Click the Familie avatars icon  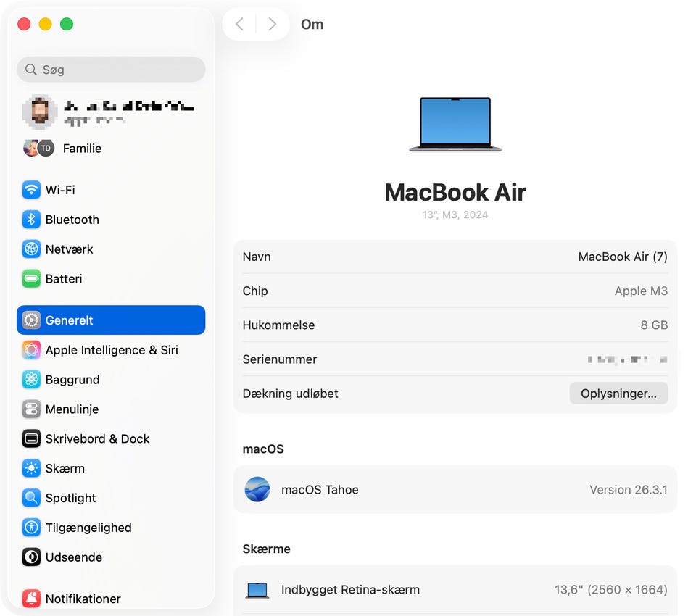click(x=38, y=149)
